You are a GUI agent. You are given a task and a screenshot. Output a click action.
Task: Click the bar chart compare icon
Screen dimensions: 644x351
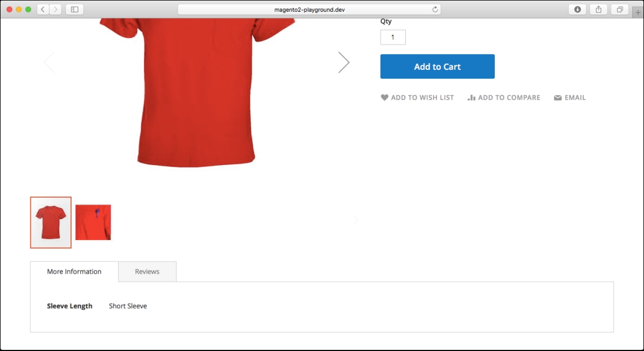pyautogui.click(x=471, y=97)
